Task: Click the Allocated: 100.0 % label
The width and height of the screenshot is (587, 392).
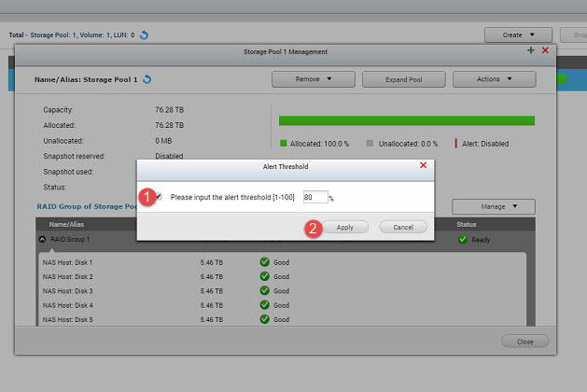Action: pos(319,144)
